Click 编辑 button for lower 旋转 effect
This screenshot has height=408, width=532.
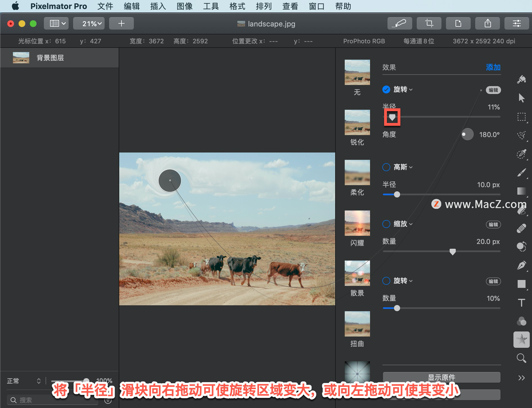[493, 281]
